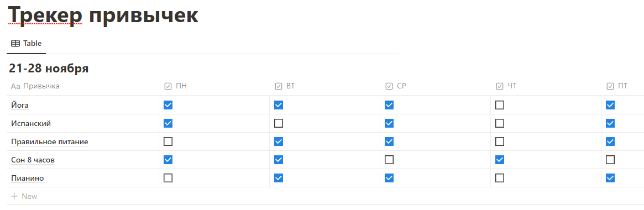Open the Йога row page
Screen dimensions: 644x210
pos(20,105)
